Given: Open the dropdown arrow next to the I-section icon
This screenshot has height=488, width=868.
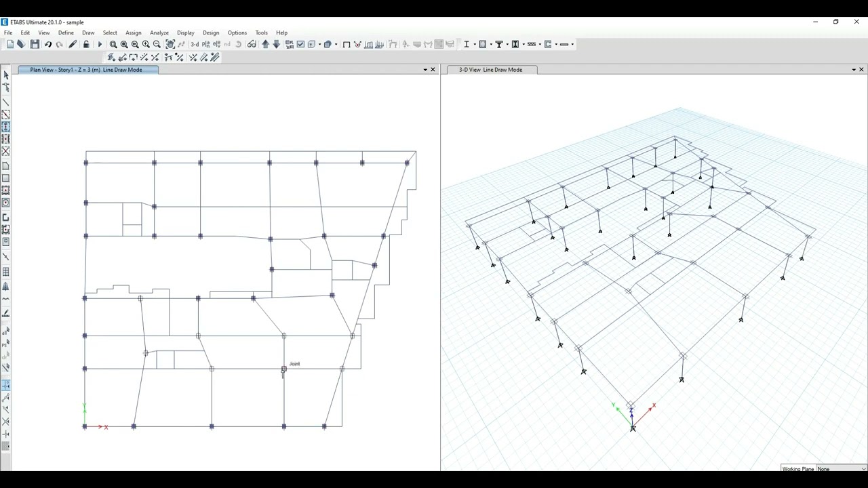Looking at the screenshot, I should (x=475, y=44).
